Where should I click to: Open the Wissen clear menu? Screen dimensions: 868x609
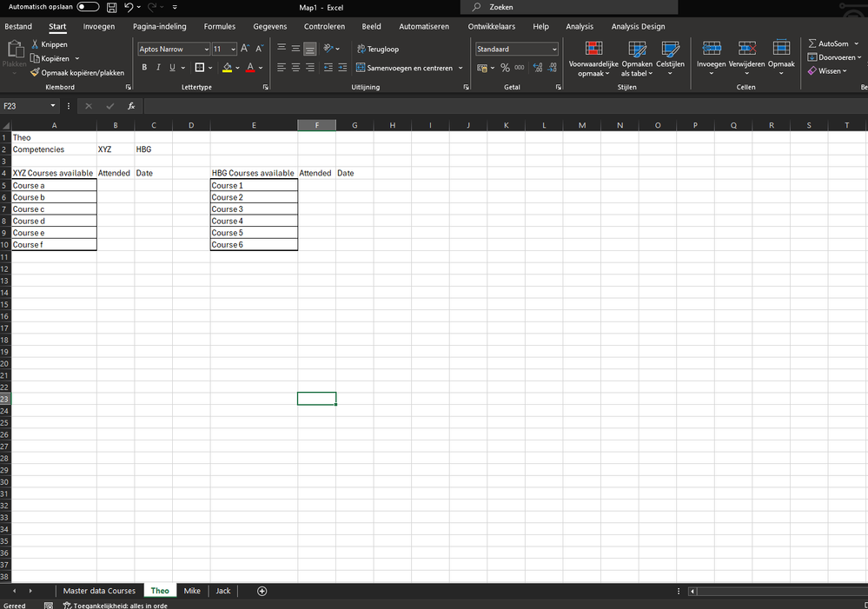point(827,71)
